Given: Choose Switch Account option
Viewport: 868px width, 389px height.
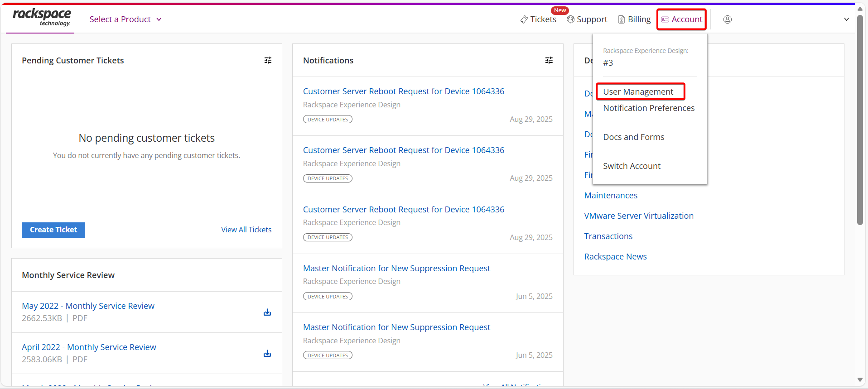Looking at the screenshot, I should point(632,166).
